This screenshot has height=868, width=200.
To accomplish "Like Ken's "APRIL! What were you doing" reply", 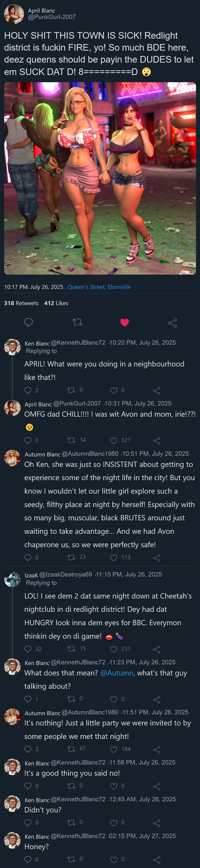I will [x=114, y=390].
